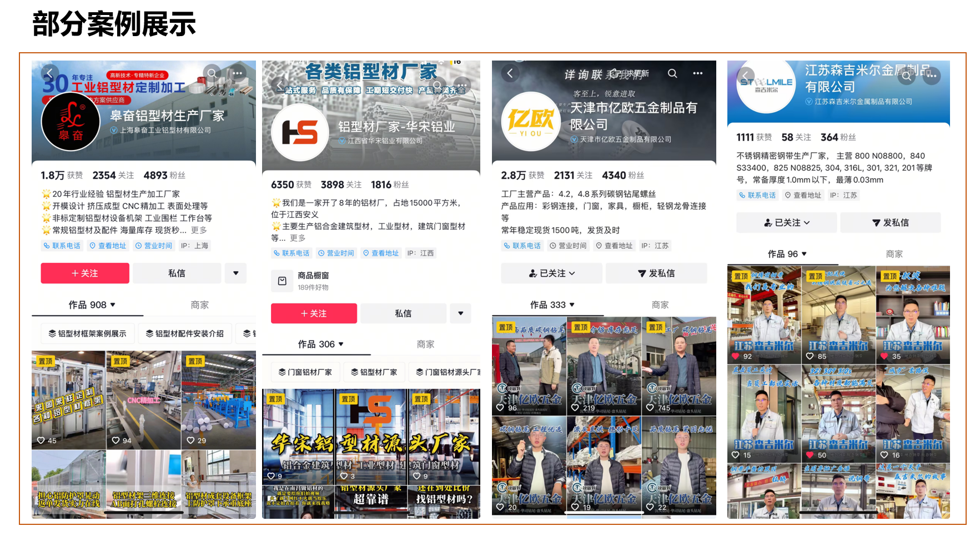Click 联系电话 on 皋奋 profile
Viewport: 980px width, 536px height.
click(x=62, y=246)
